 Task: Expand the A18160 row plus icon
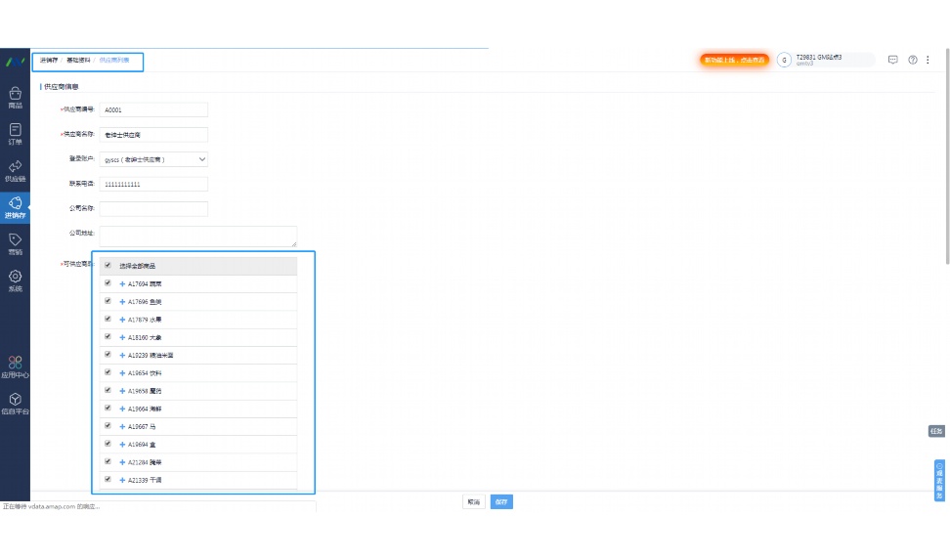point(122,337)
